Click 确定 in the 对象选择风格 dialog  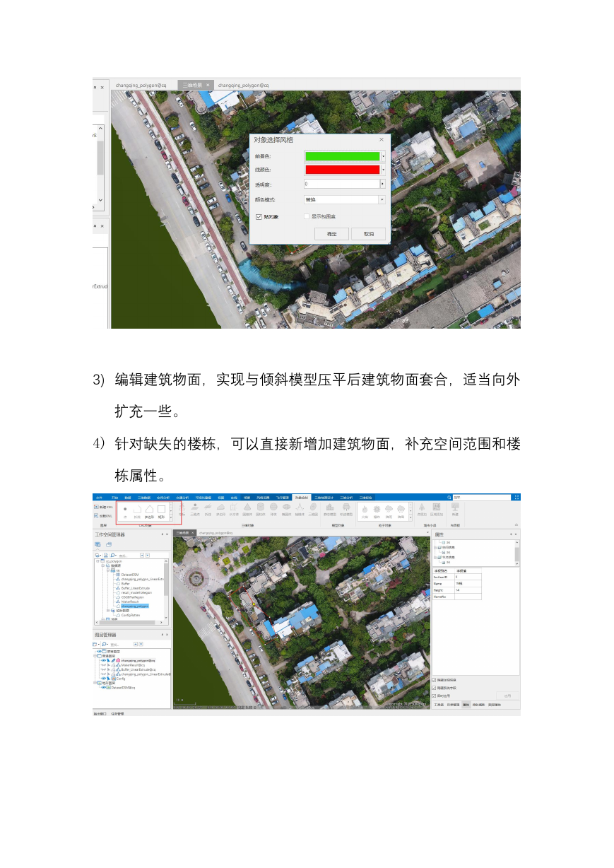point(332,233)
